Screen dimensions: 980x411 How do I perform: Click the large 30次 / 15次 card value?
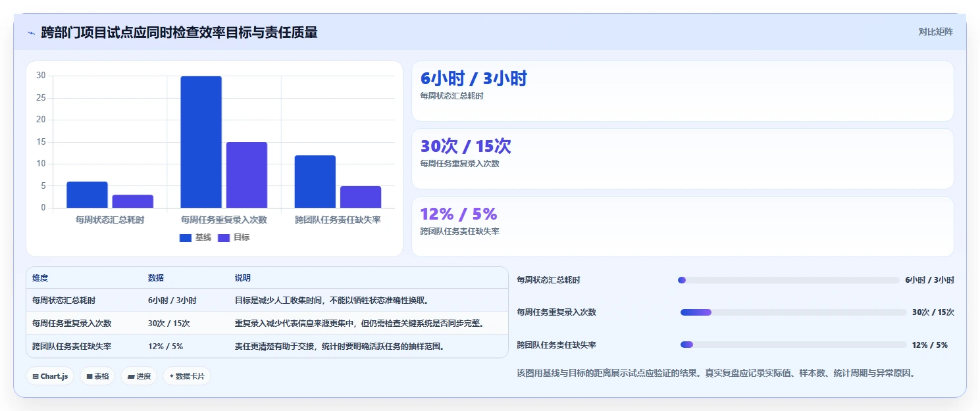tap(466, 147)
